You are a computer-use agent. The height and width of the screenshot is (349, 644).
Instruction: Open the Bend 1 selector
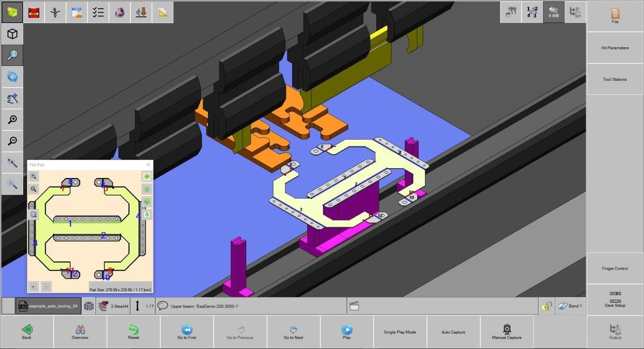[570, 306]
